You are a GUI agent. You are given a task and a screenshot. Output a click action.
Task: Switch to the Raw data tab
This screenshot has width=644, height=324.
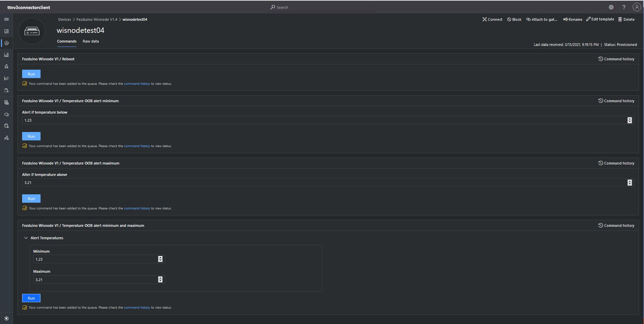[90, 41]
